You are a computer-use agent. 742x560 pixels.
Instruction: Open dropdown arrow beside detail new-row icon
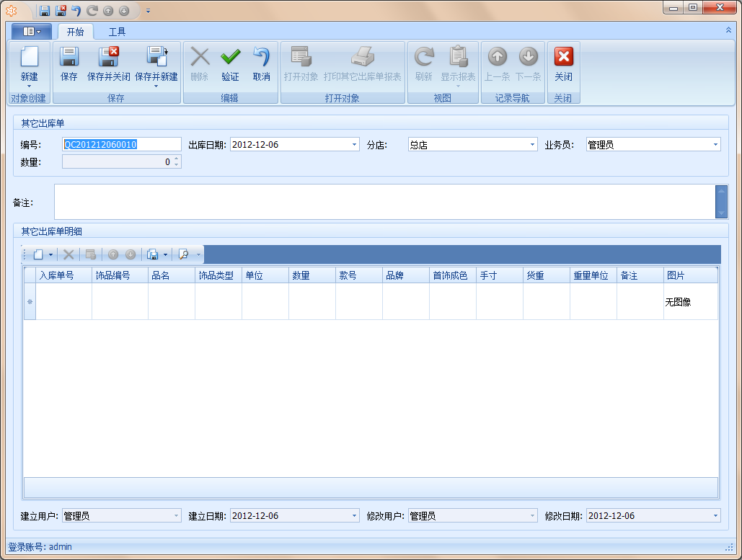pyautogui.click(x=50, y=255)
